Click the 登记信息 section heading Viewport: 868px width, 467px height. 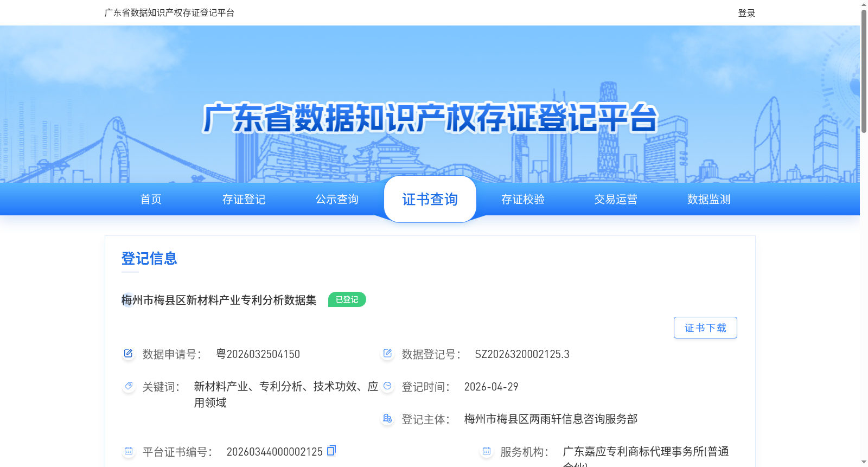click(x=149, y=259)
